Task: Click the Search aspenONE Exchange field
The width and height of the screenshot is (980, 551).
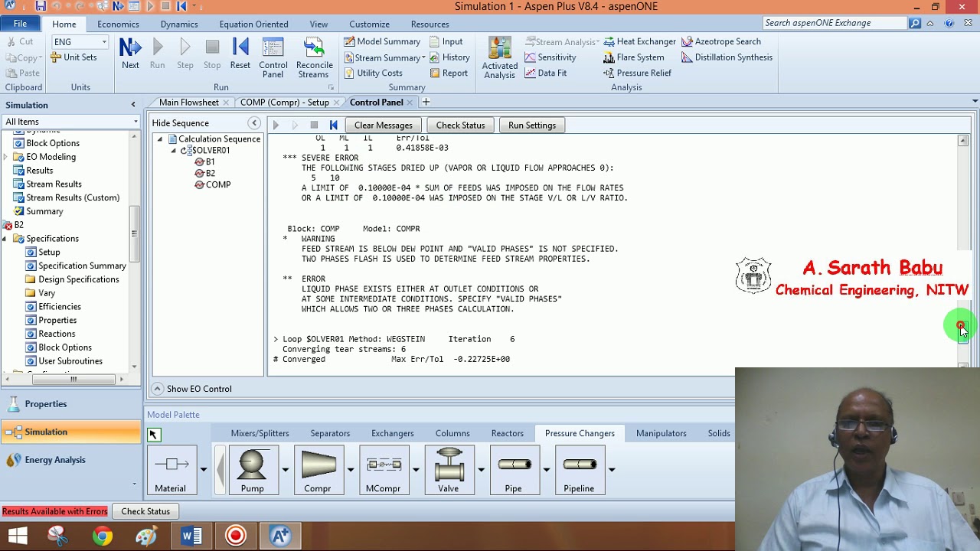Action: click(835, 23)
